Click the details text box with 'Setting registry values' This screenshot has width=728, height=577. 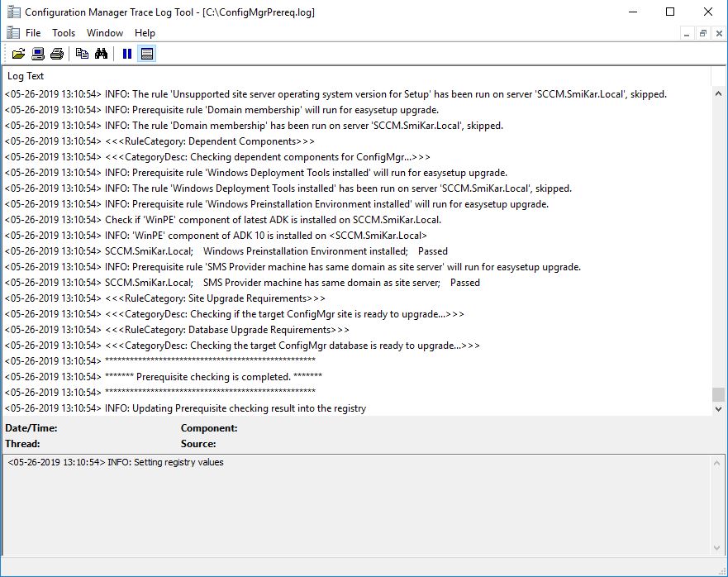coord(356,504)
